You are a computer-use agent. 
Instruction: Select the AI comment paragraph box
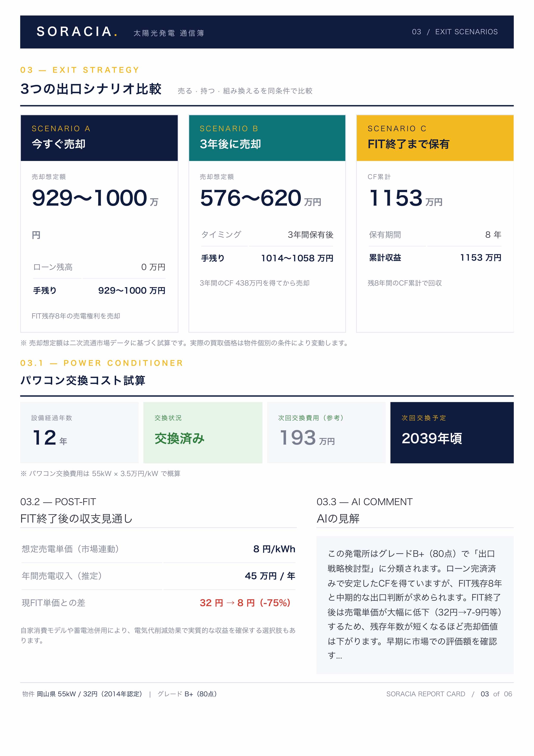click(x=415, y=604)
